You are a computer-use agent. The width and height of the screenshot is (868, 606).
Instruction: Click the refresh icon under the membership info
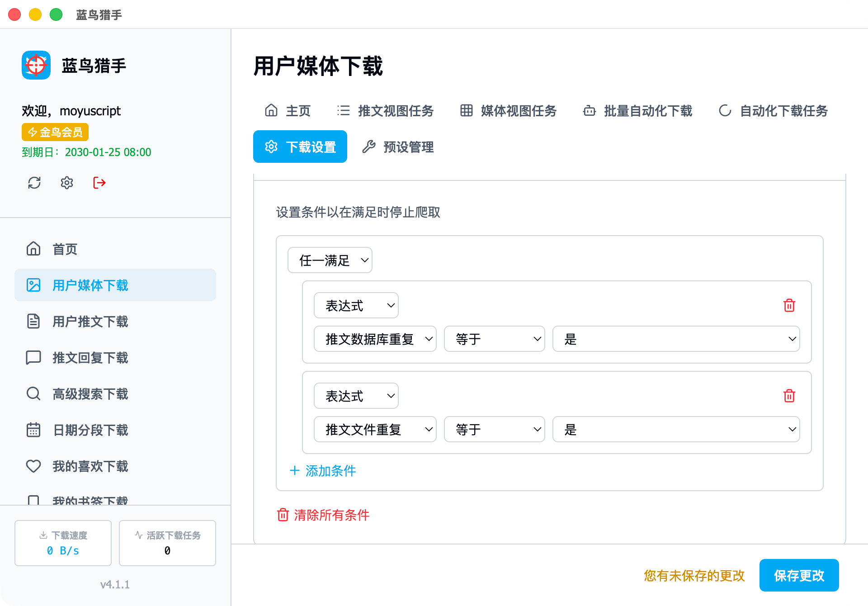point(34,183)
